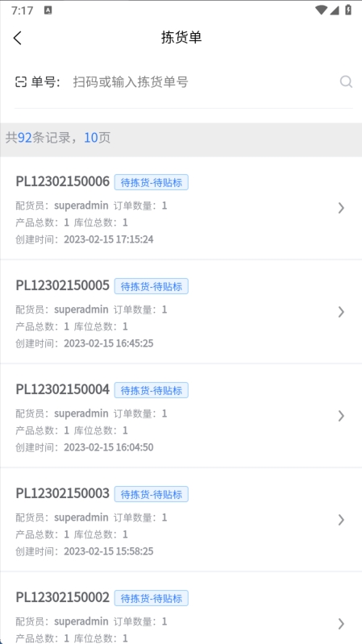Screen dimensions: 362x644
Task: Select picking order PL12302150005 title
Action: (62, 285)
